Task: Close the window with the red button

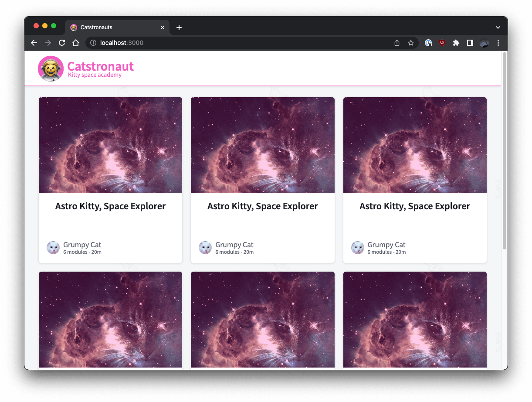Action: pyautogui.click(x=36, y=26)
